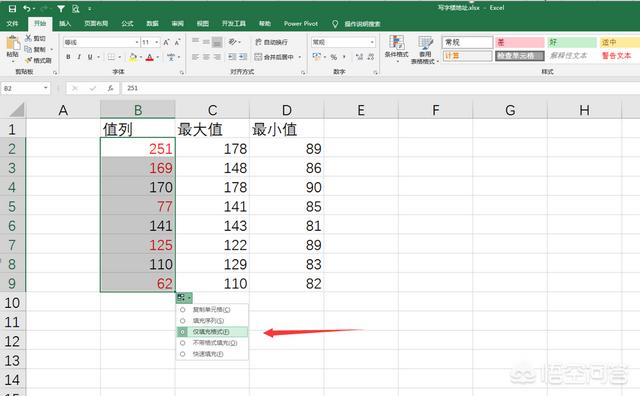640x396 pixels.
Task: Open the File (文件) tab
Action: (12, 24)
